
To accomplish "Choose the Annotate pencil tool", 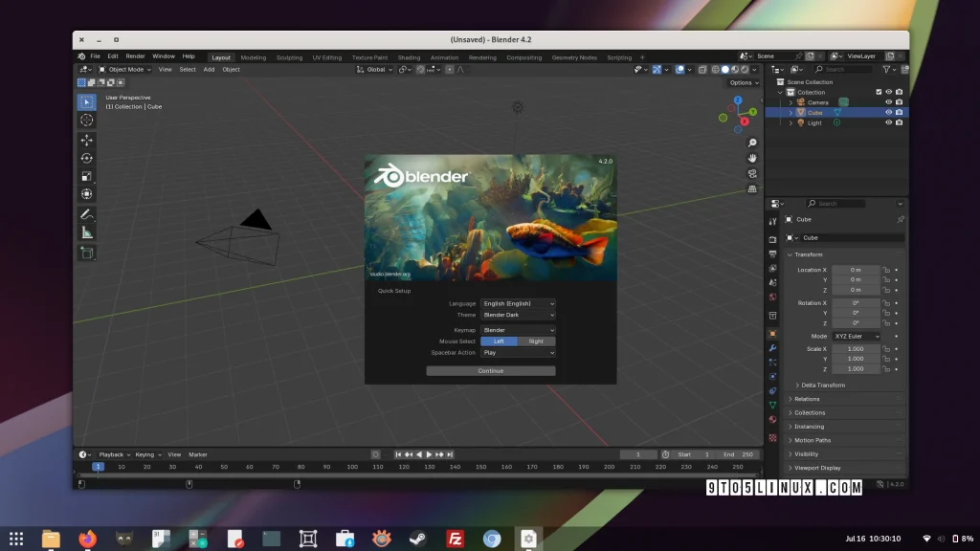I will (87, 214).
